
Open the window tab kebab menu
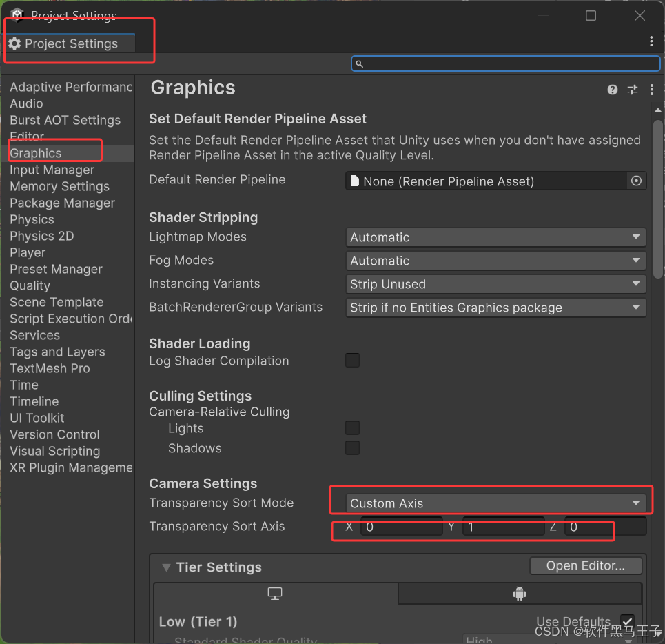pos(651,41)
